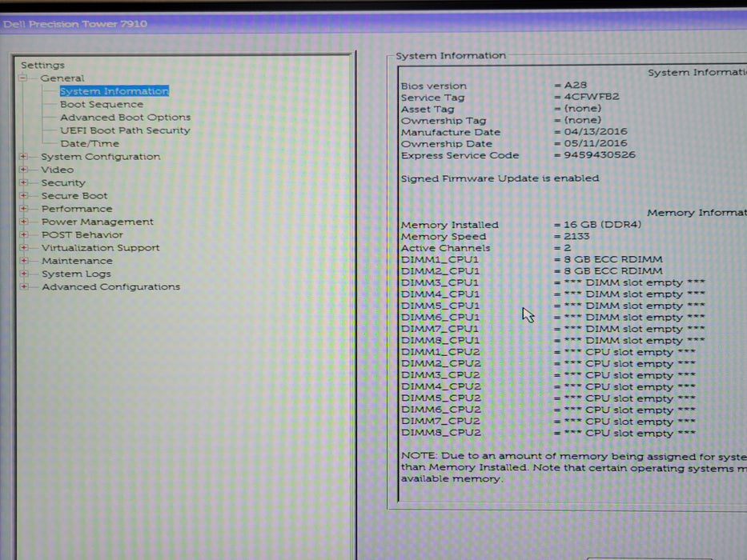Click Manufacture Date value 04/13/2016
Image resolution: width=747 pixels, height=560 pixels.
596,131
